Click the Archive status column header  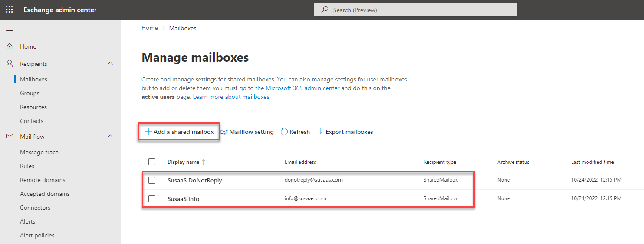pyautogui.click(x=513, y=162)
